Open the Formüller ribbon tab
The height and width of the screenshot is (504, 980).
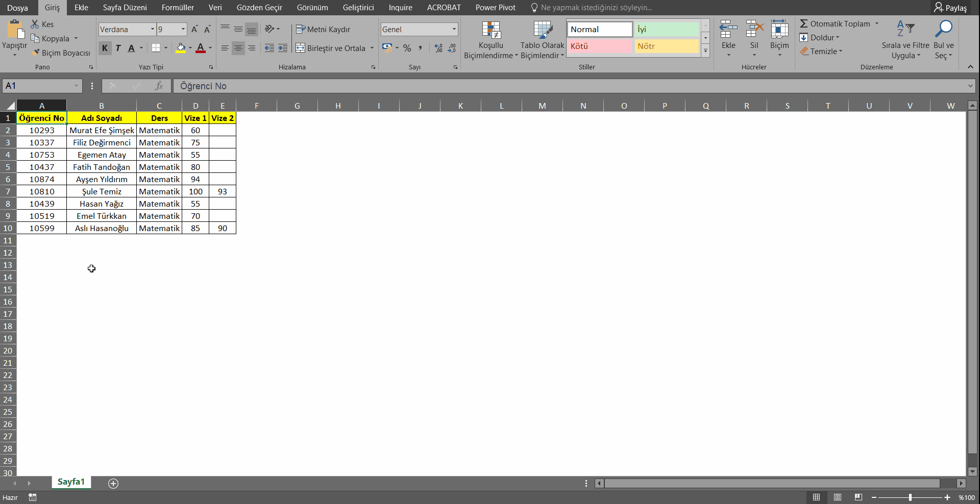coord(178,8)
